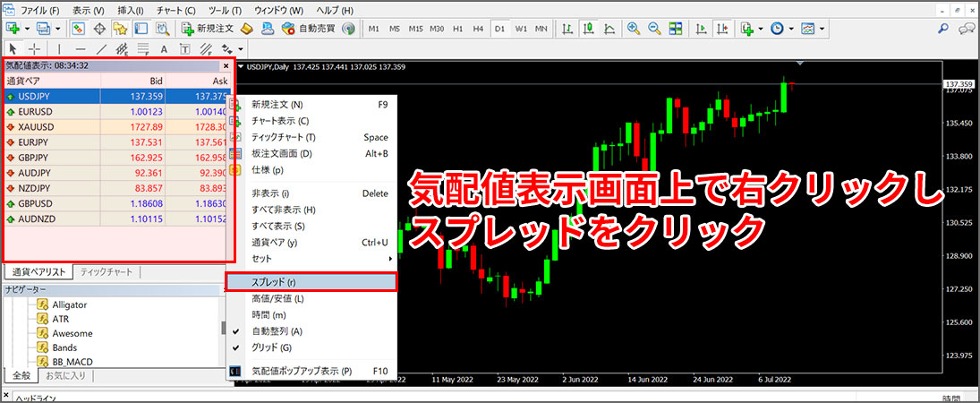Click the 新規注文 new order button

pos(208,28)
